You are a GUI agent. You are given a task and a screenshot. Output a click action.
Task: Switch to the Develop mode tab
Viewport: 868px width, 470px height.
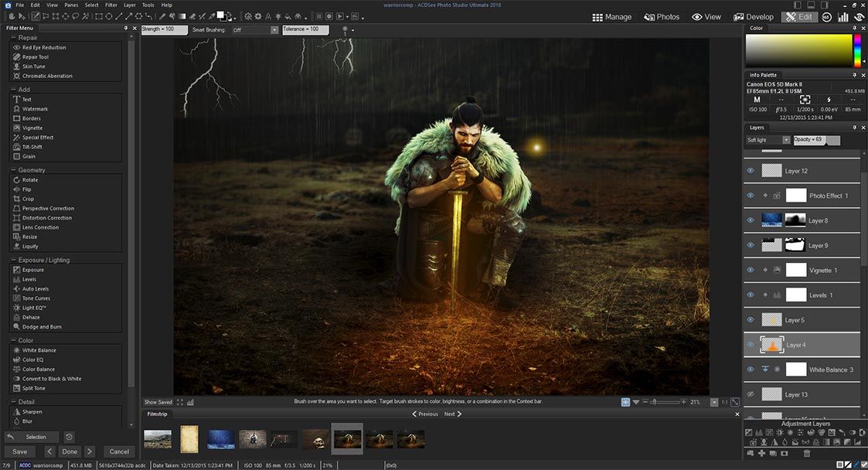(754, 17)
